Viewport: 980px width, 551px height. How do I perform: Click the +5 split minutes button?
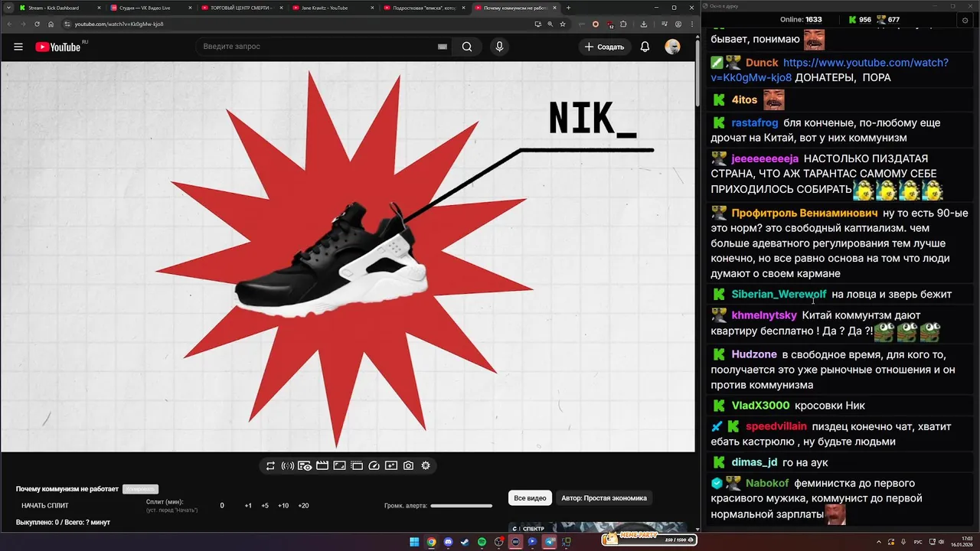pyautogui.click(x=265, y=506)
